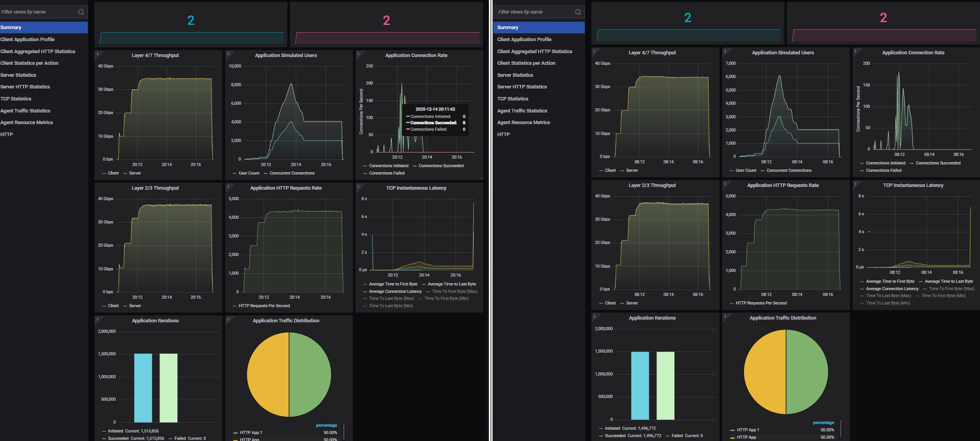Click info icon on left Application Iterations panel
Image resolution: width=980 pixels, height=441 pixels.
pyautogui.click(x=97, y=319)
